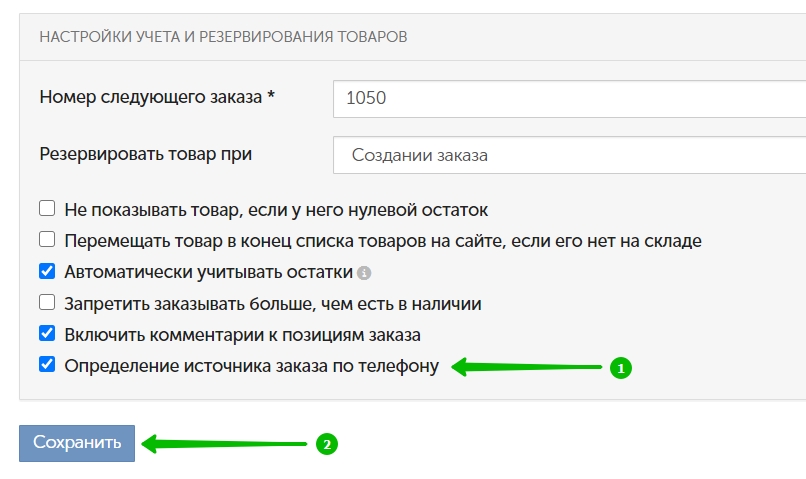Click the green circle marker numbered 2

(327, 444)
